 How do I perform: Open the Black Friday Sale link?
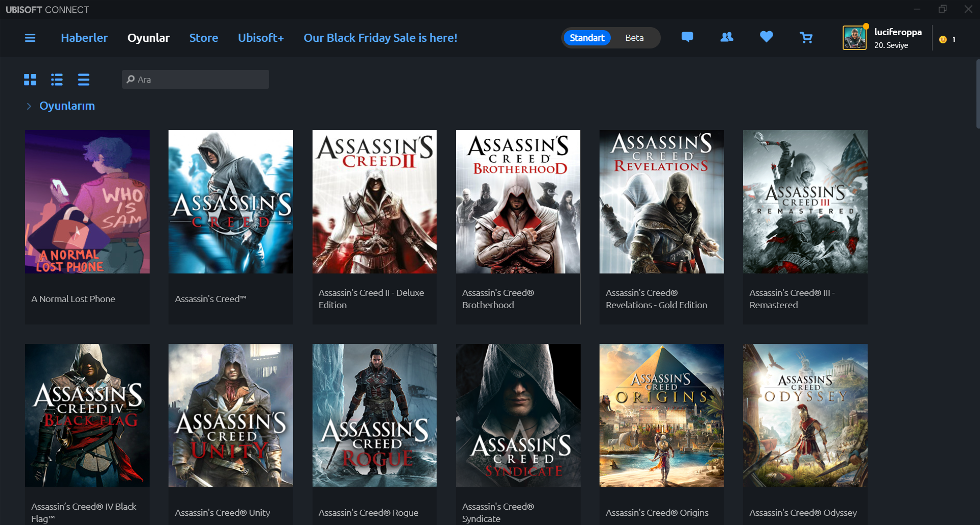click(x=380, y=38)
